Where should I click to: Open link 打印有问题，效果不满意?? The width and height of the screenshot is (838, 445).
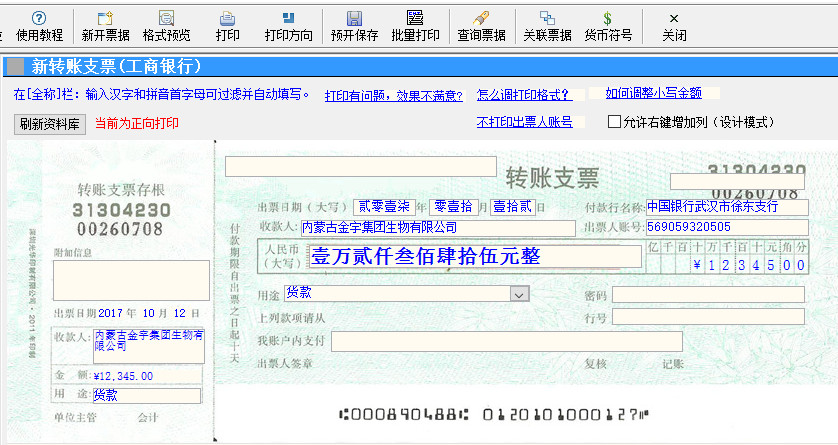pos(394,96)
